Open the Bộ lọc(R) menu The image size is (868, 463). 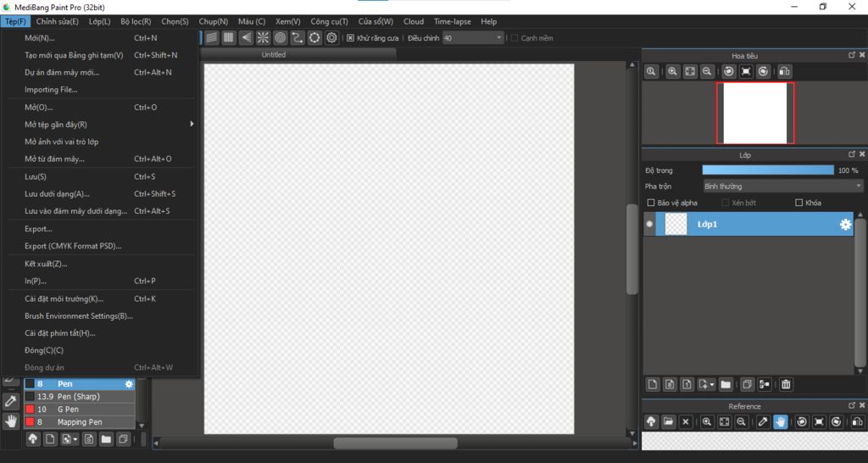[136, 21]
